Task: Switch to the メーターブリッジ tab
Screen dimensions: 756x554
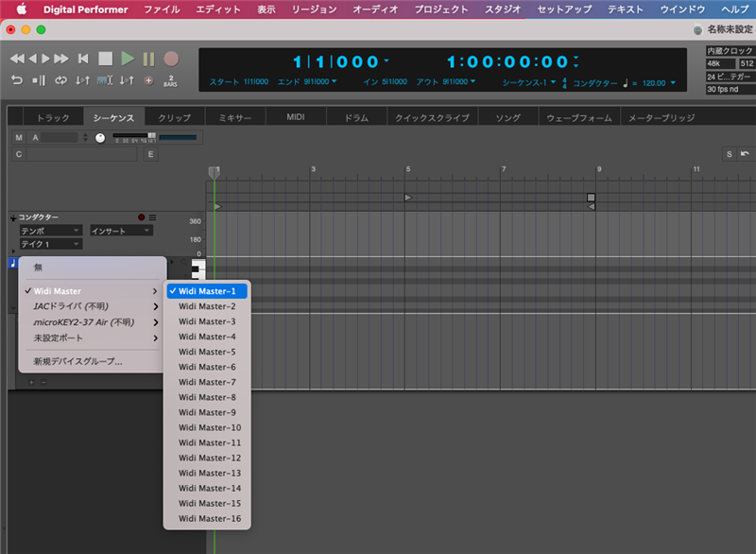Action: tap(661, 117)
